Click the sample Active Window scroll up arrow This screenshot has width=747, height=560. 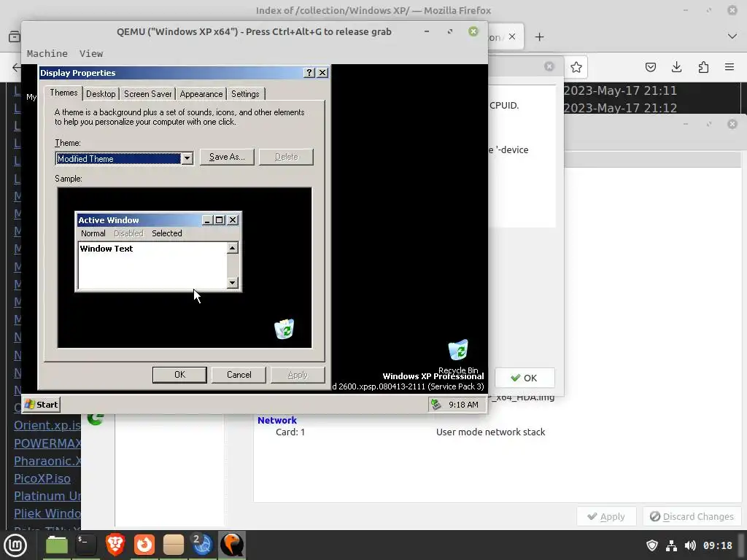[x=233, y=248]
